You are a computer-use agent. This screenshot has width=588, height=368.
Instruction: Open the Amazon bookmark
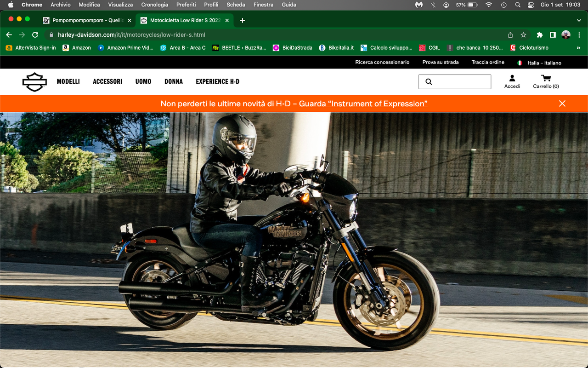pos(77,48)
